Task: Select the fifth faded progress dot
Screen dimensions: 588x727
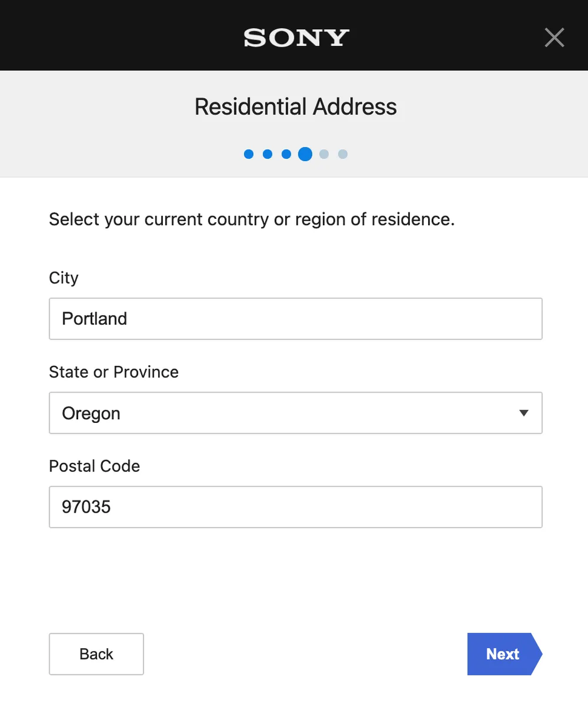Action: coord(324,154)
